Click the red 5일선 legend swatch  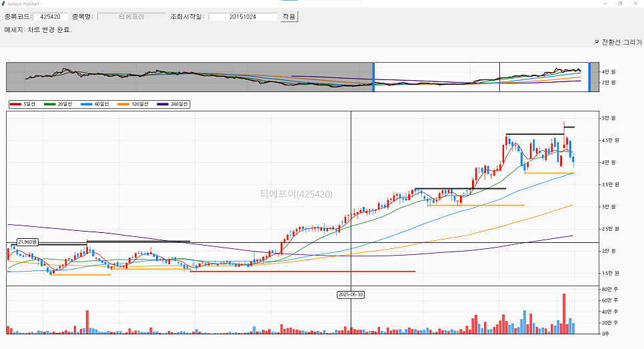[x=15, y=104]
